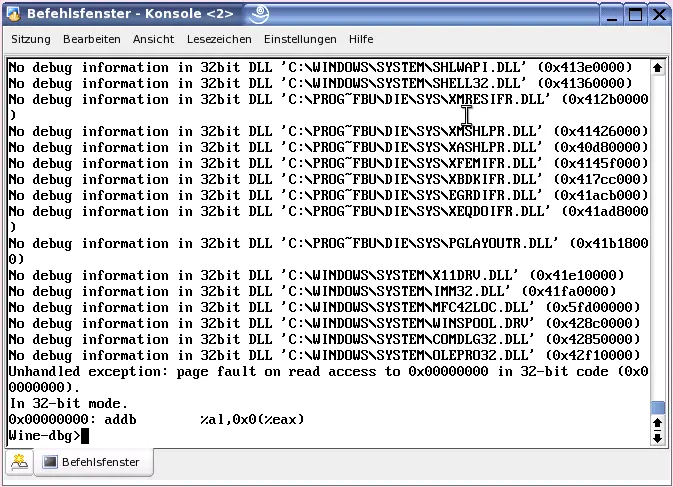673x487 pixels.
Task: Click the 'Befehlsfenster - Konsole <2>' title text
Action: point(130,14)
